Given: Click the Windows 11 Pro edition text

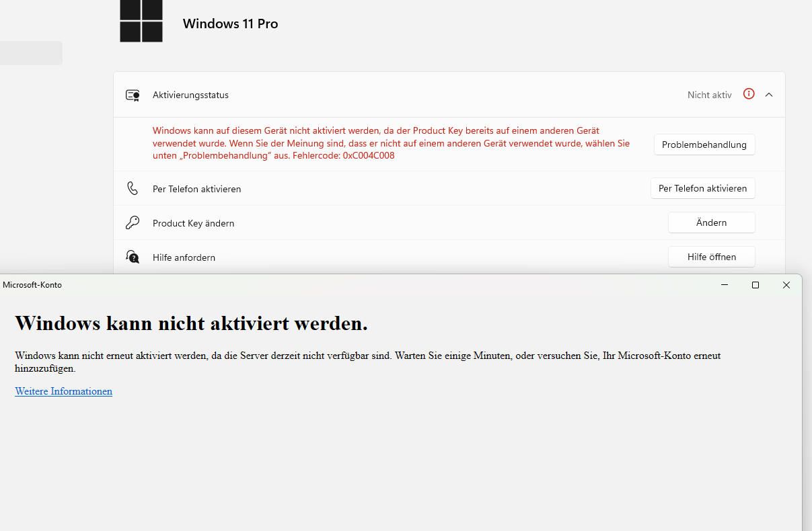Looking at the screenshot, I should pyautogui.click(x=230, y=24).
